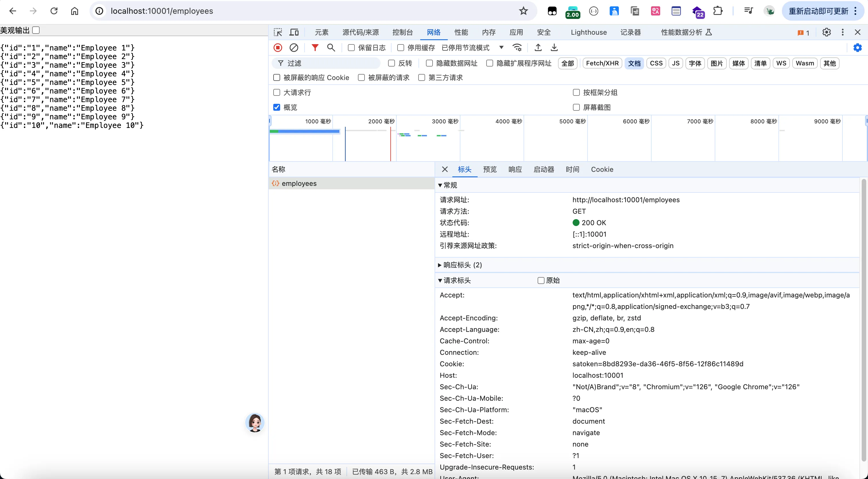This screenshot has width=868, height=479.
Task: Open the issues warning counter
Action: [804, 33]
